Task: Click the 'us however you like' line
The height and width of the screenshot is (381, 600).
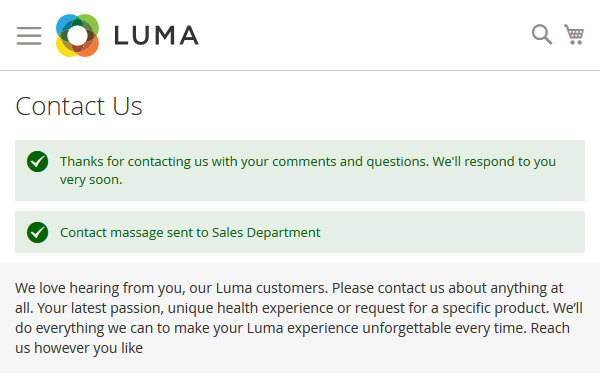Action: point(79,348)
